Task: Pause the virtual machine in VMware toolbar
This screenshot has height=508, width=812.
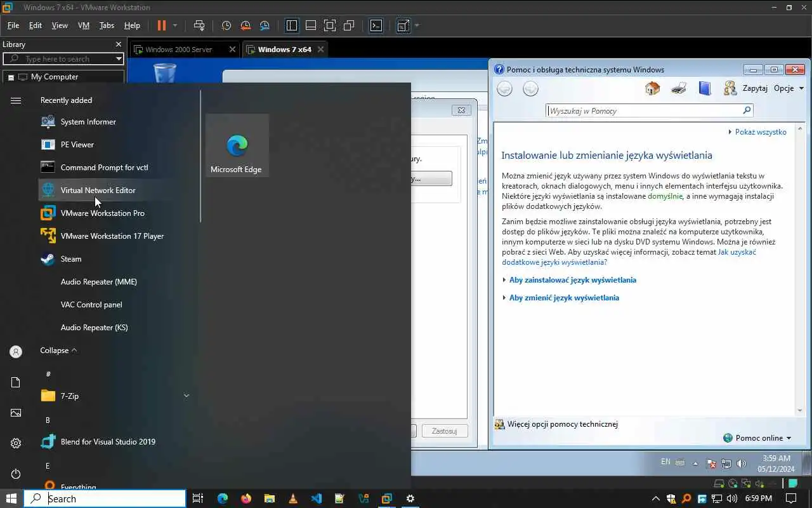Action: pos(161,25)
